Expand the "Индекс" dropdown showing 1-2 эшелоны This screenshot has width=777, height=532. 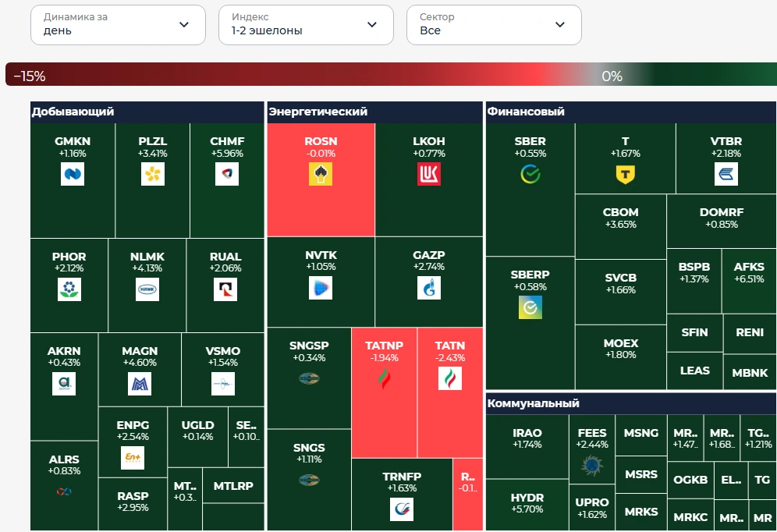306,25
